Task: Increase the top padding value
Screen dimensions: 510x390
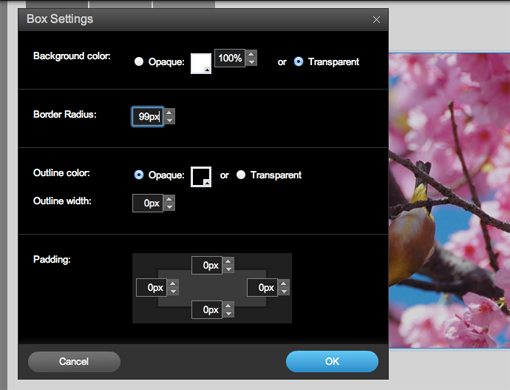Action: pos(228,261)
